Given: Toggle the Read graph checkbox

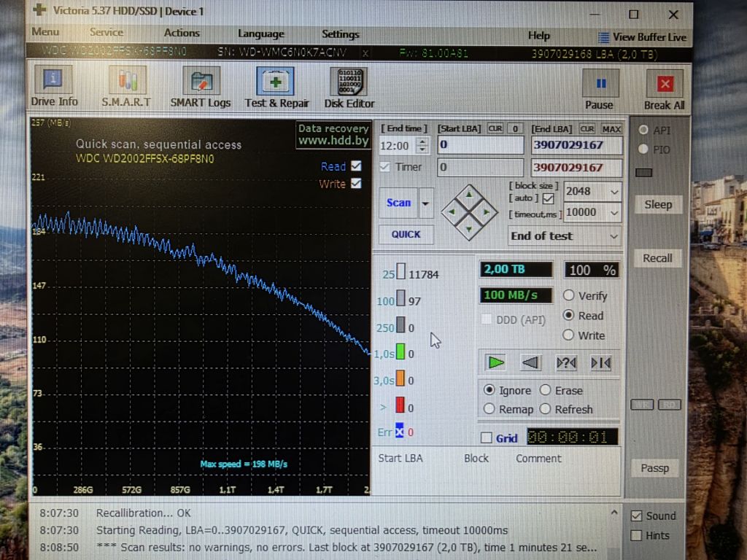Looking at the screenshot, I should coord(356,166).
